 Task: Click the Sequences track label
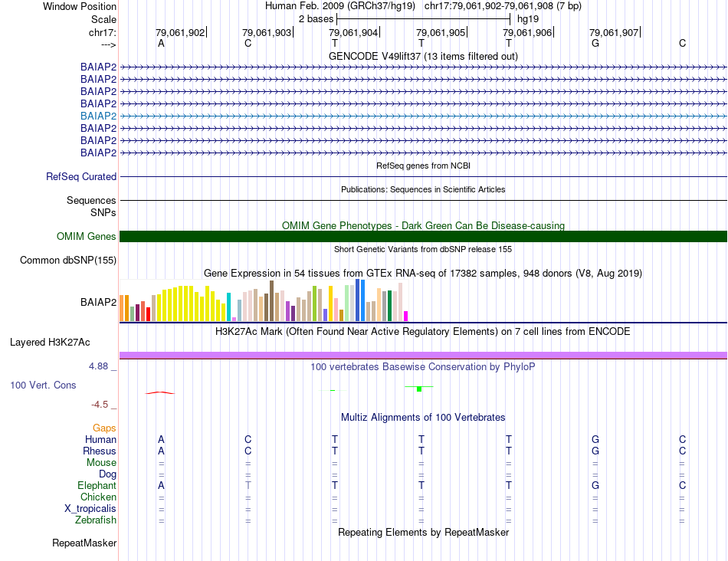(x=91, y=200)
